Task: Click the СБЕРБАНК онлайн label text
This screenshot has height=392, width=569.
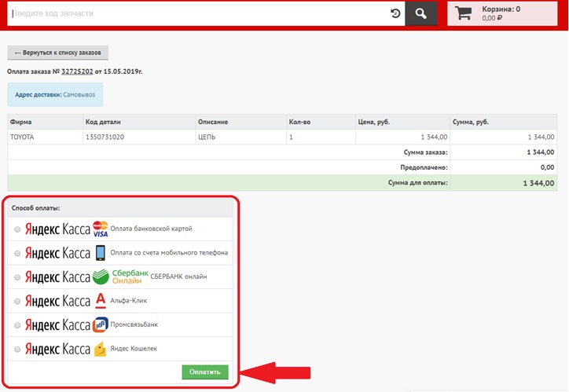Action: click(x=178, y=277)
